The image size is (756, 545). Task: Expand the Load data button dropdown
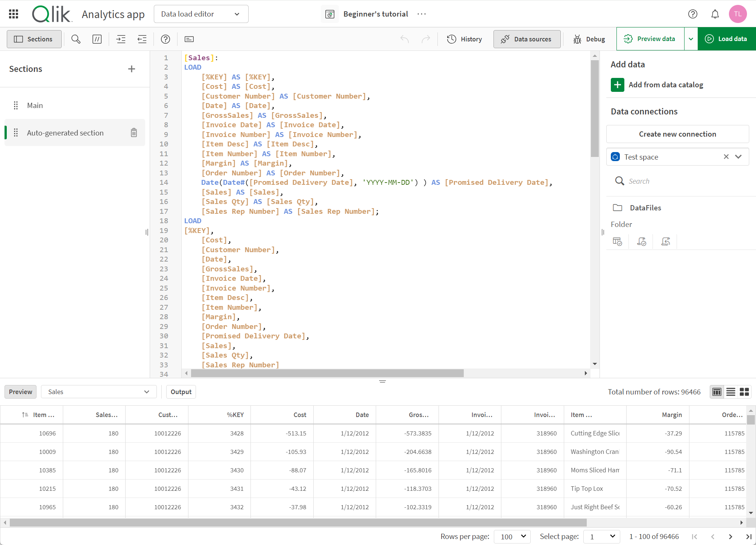(691, 39)
